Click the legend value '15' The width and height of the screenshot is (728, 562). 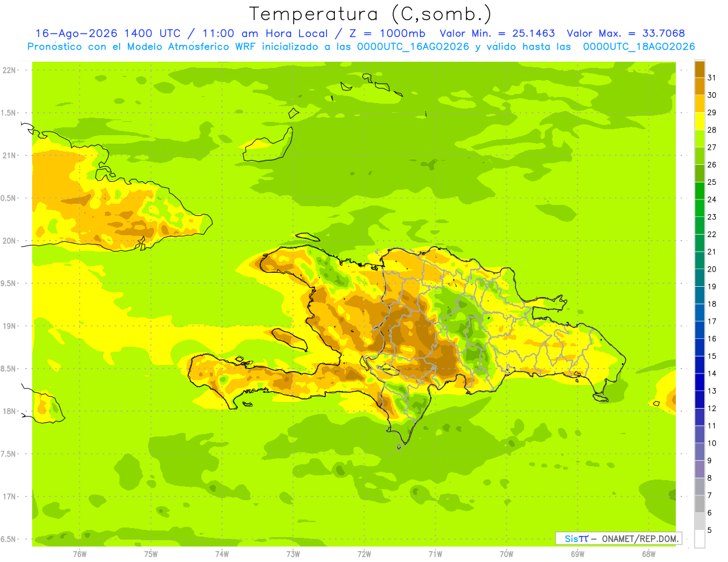tap(712, 356)
